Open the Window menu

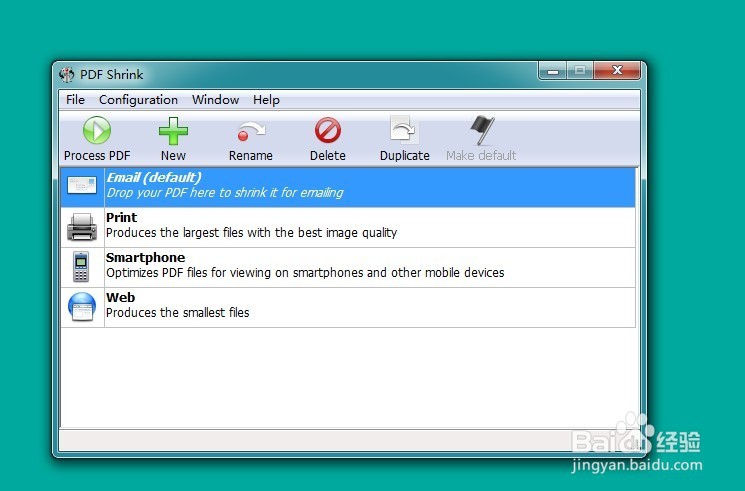coord(215,100)
